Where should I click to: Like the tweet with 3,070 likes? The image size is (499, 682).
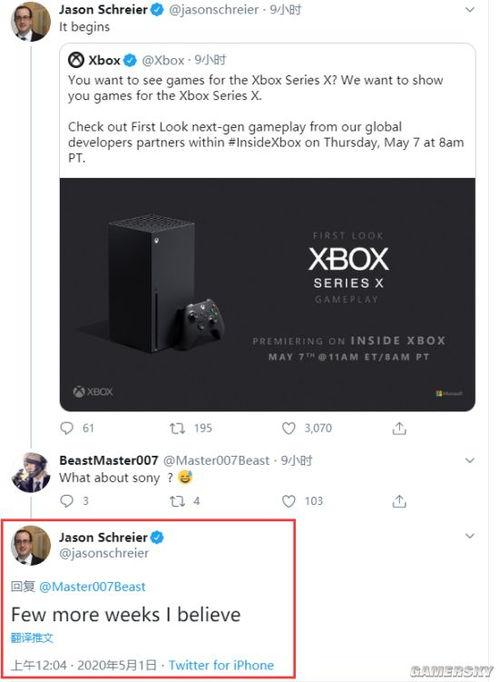pos(288,428)
